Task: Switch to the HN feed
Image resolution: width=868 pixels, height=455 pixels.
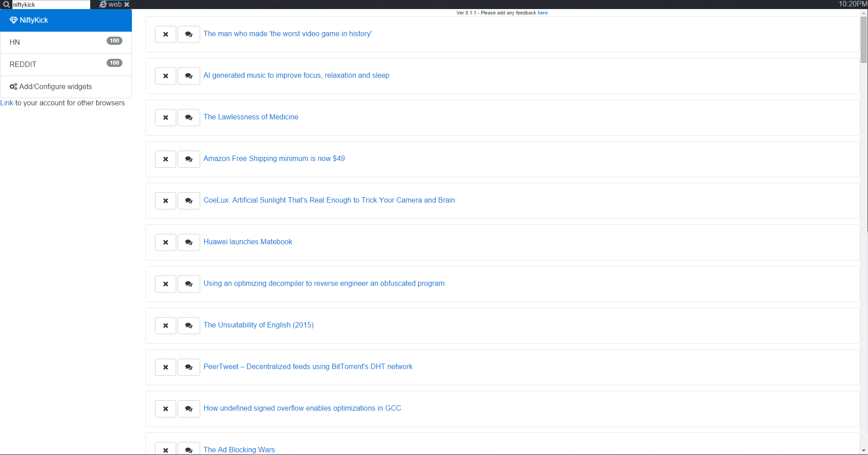Action: coord(66,43)
